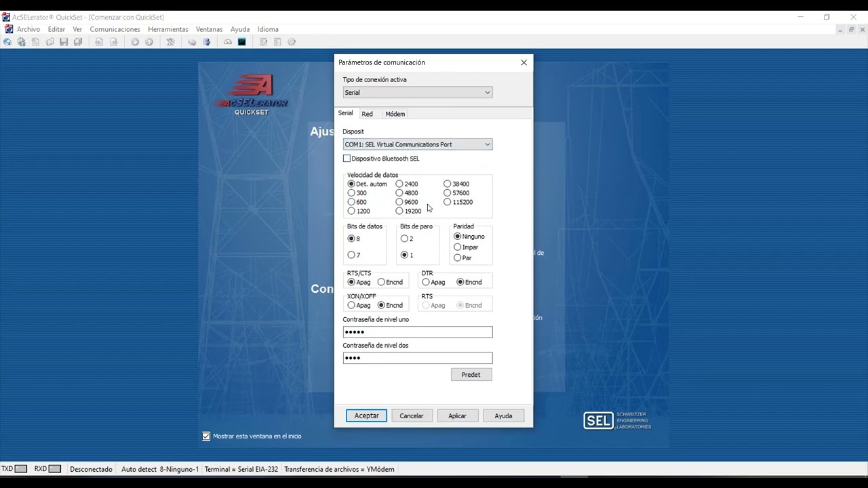Image resolution: width=868 pixels, height=488 pixels.
Task: Click the Ayuda button in dialog
Action: tap(503, 415)
